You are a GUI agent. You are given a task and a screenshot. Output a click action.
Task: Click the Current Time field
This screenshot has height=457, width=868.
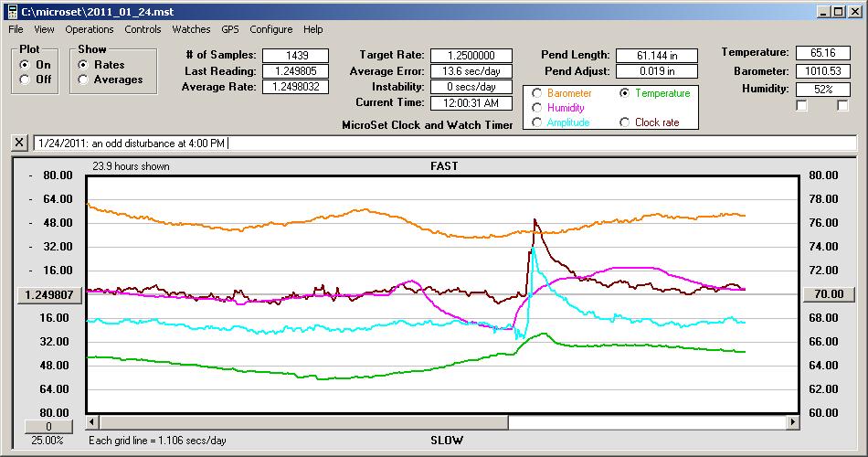click(x=471, y=103)
